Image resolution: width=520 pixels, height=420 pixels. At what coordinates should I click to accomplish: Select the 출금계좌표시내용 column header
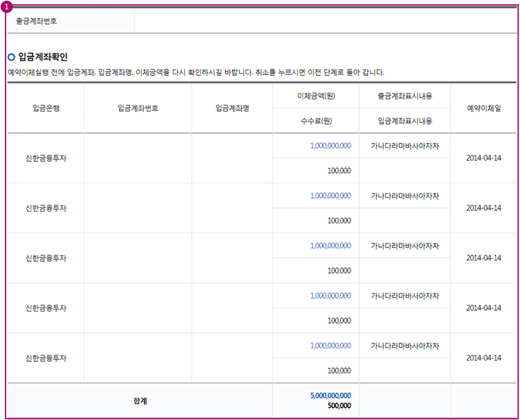[x=405, y=96]
